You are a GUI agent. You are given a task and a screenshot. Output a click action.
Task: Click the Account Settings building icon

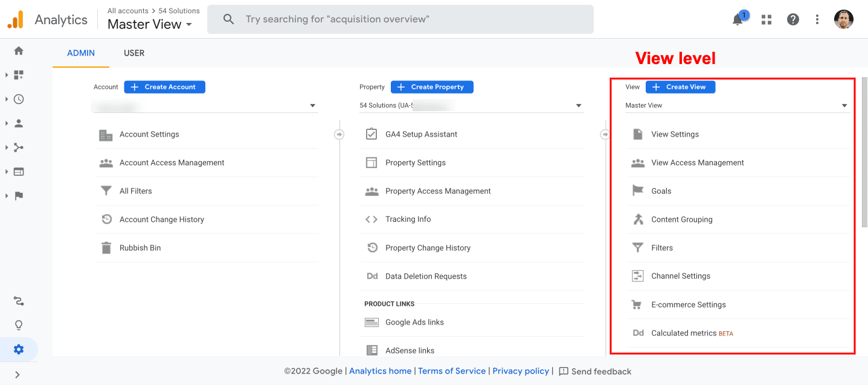click(106, 135)
